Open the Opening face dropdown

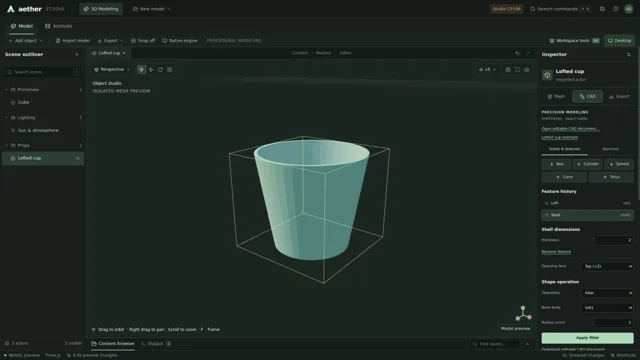(x=607, y=266)
